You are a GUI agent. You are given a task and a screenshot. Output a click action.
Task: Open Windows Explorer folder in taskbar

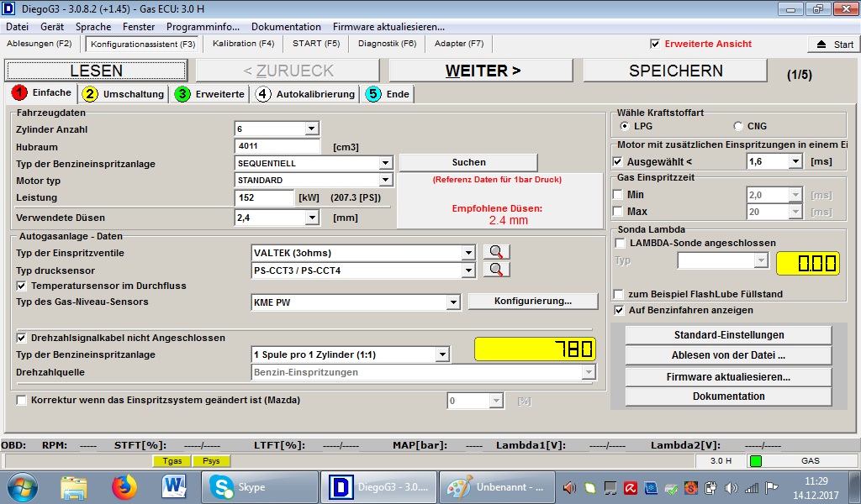coord(74,486)
